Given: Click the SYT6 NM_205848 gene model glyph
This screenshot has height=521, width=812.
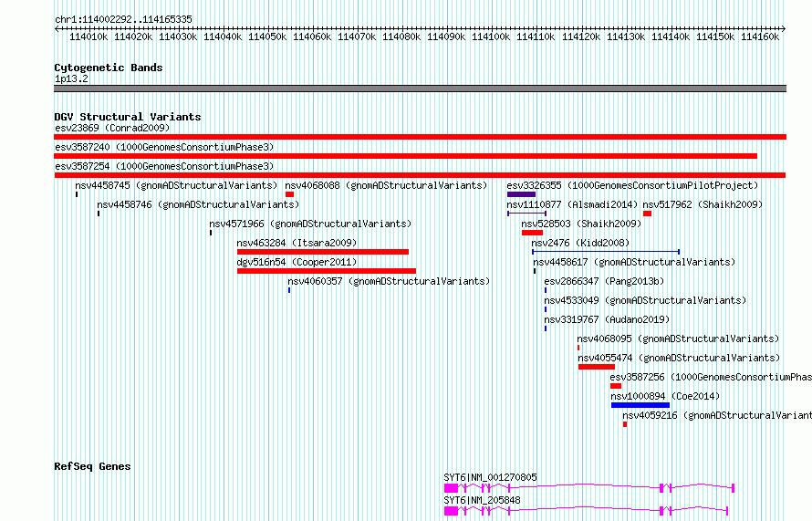Looking at the screenshot, I should 587,511.
